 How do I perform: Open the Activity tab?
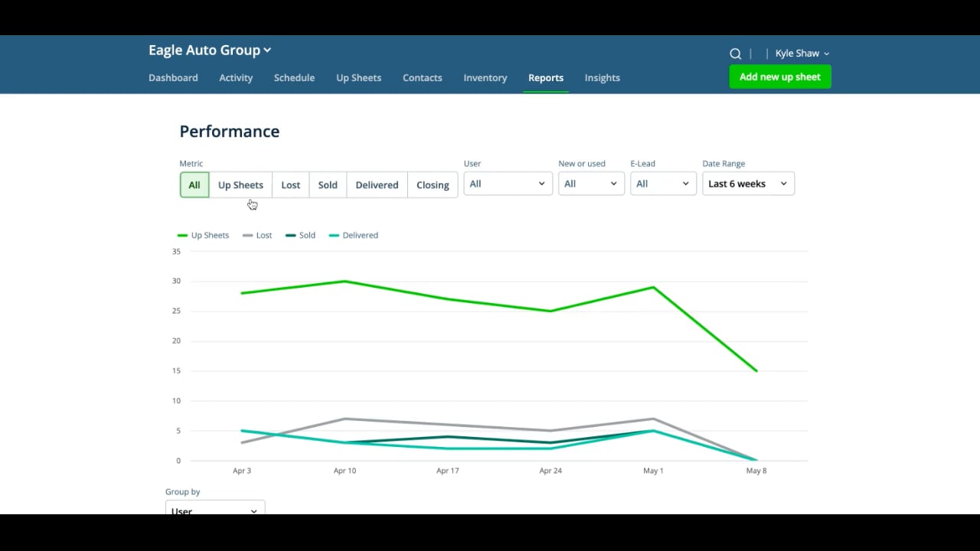(236, 78)
